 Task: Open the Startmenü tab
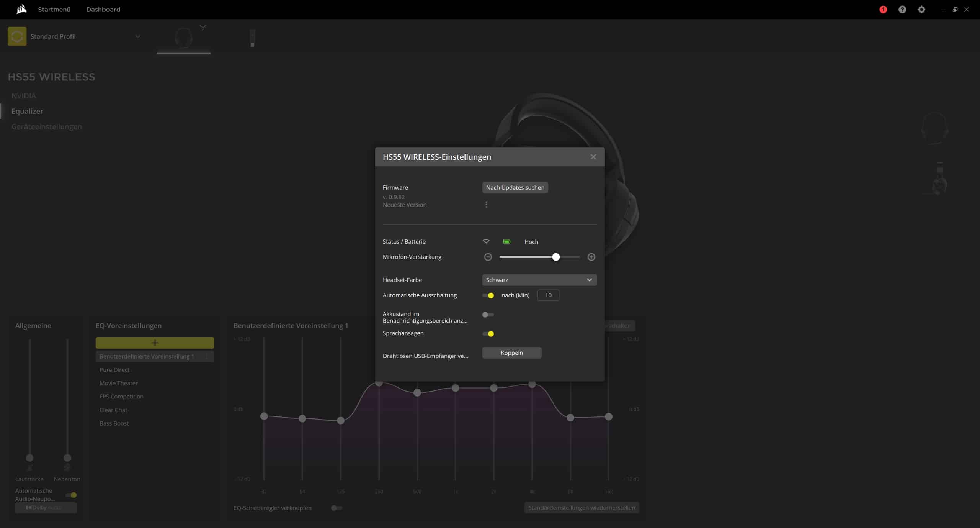[x=54, y=10]
